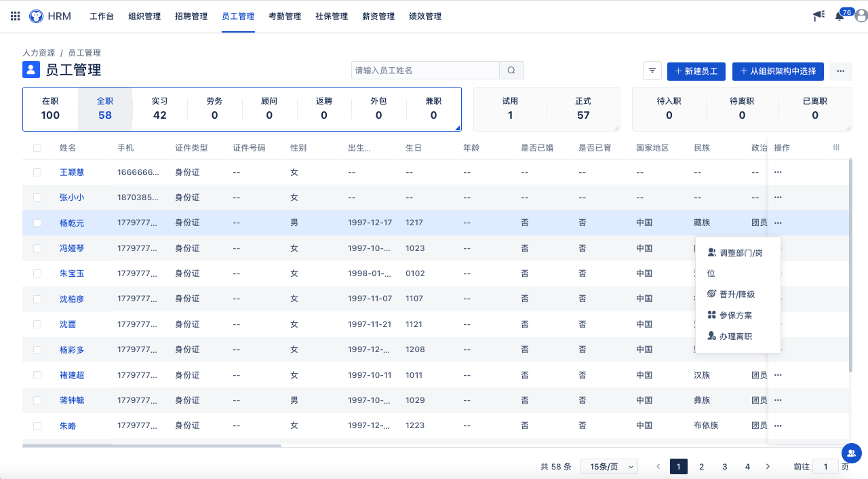Open the 绩效管理 nav tab
Screen dimensions: 868x479
tap(425, 16)
